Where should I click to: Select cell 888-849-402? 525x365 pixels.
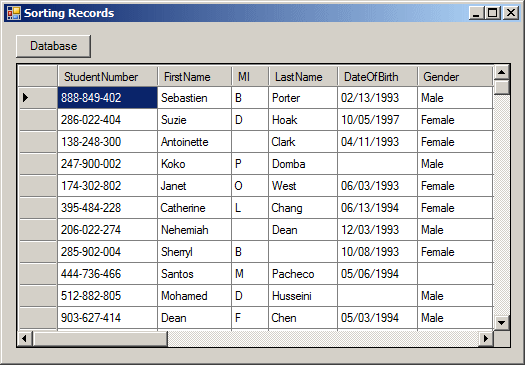coord(107,98)
